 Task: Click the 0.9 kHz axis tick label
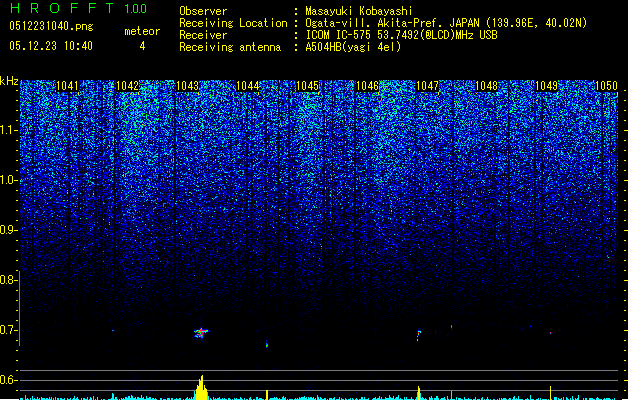(9, 230)
